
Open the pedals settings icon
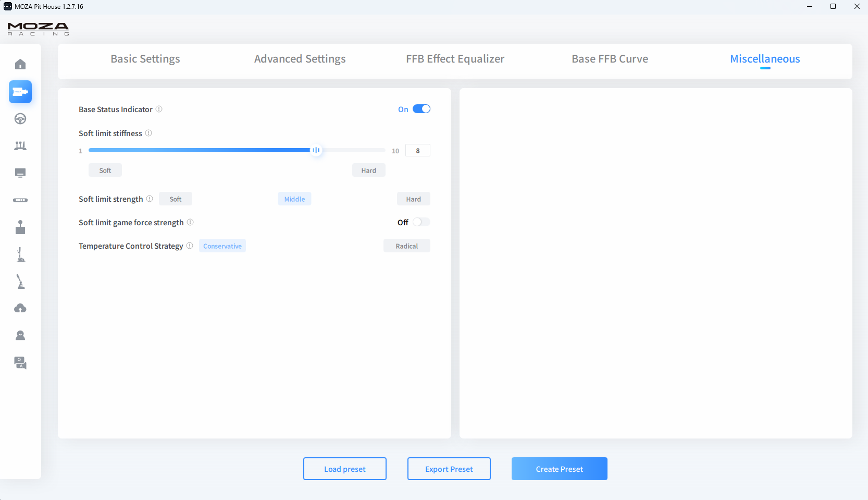(x=20, y=146)
